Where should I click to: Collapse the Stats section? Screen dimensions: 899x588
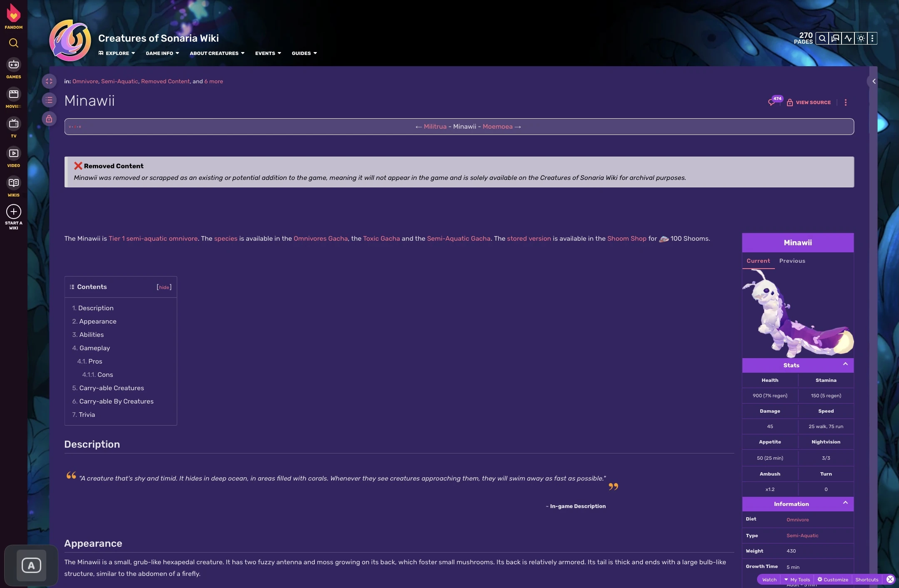point(845,364)
